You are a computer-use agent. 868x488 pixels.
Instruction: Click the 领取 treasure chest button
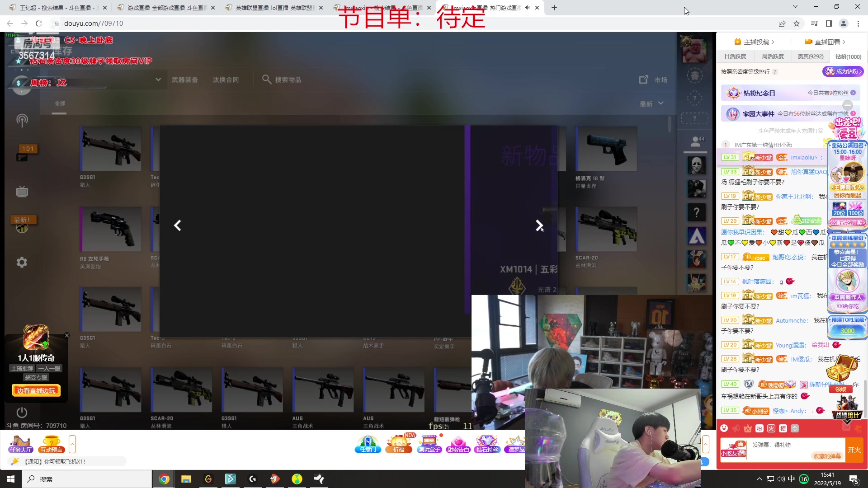(x=840, y=389)
